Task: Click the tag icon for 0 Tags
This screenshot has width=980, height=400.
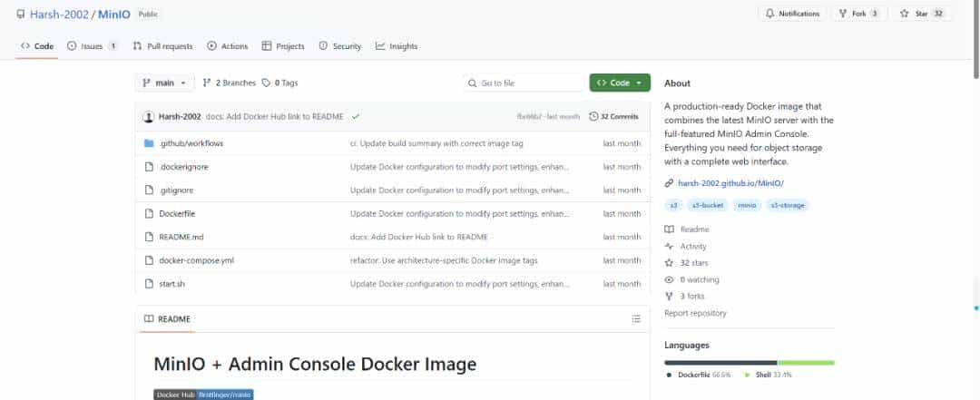Action: tap(266, 83)
